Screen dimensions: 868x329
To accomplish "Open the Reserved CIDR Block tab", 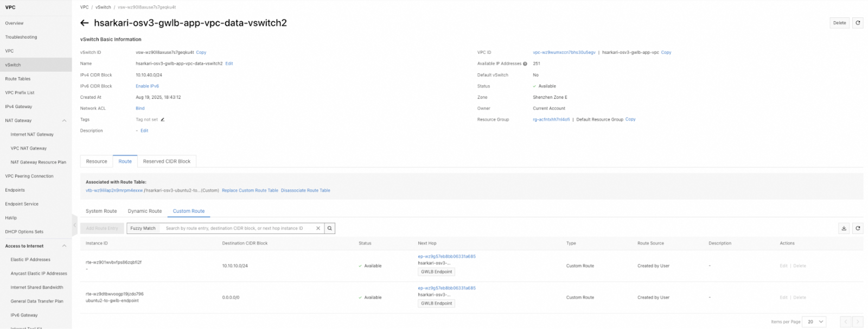I will tap(167, 162).
